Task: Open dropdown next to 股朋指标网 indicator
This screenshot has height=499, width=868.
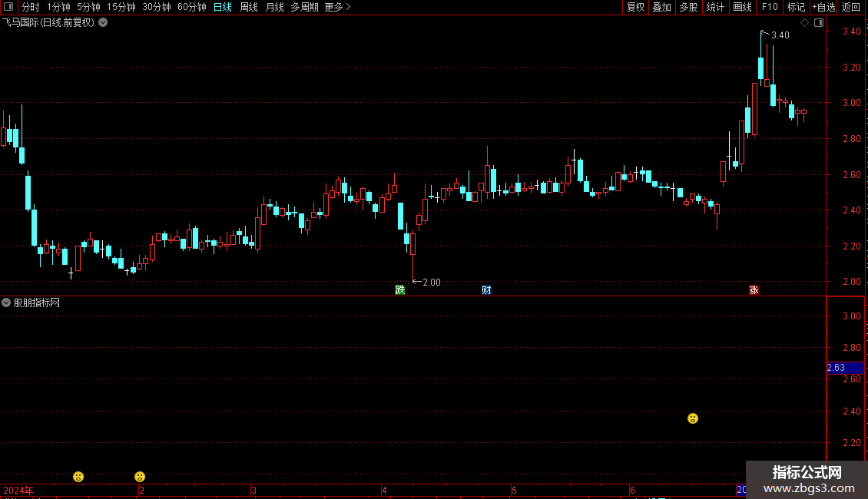Action: point(6,302)
